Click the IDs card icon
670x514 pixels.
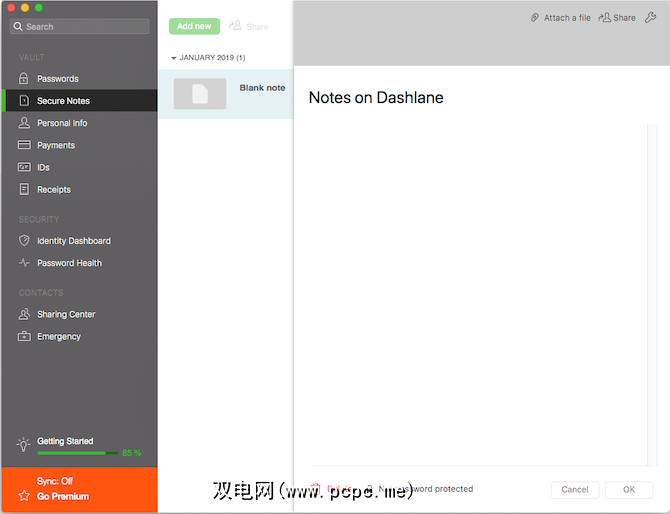(24, 167)
